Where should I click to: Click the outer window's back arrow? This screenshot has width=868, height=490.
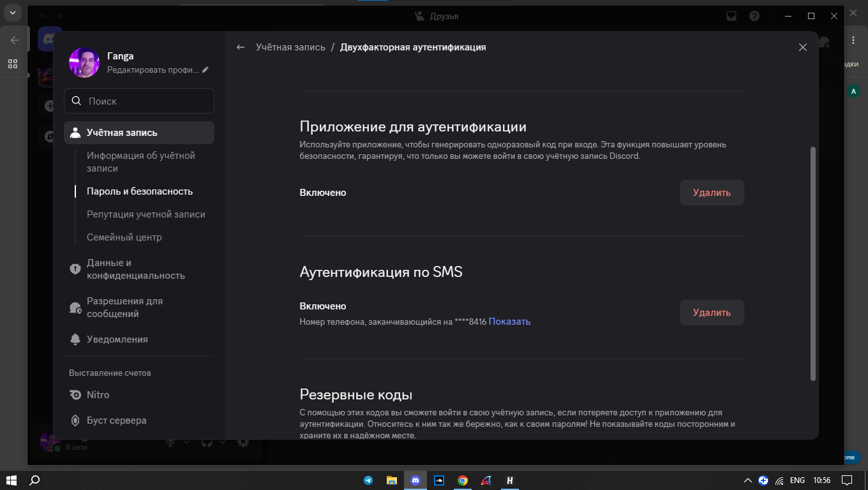[x=15, y=40]
